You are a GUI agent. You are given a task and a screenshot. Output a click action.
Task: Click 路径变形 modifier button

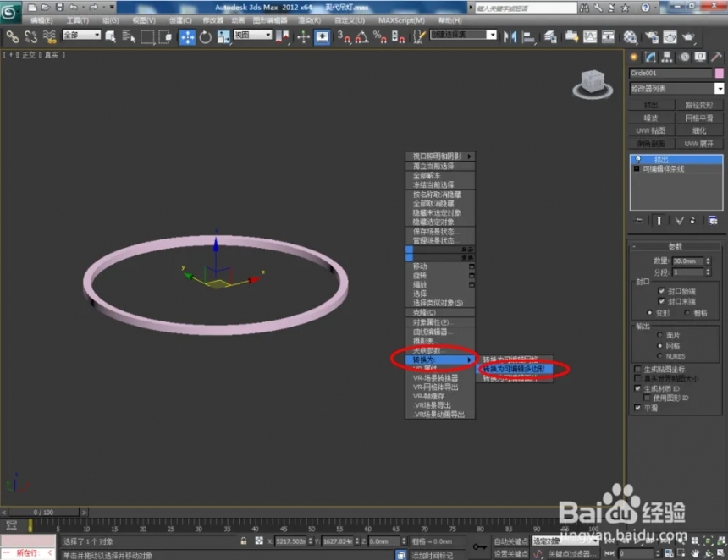click(699, 106)
